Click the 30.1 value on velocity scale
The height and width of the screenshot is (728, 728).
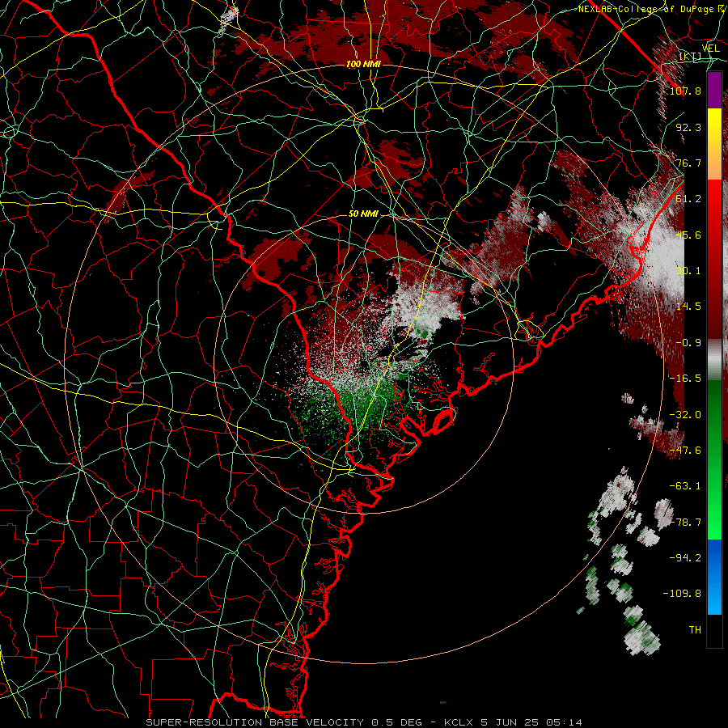click(688, 271)
